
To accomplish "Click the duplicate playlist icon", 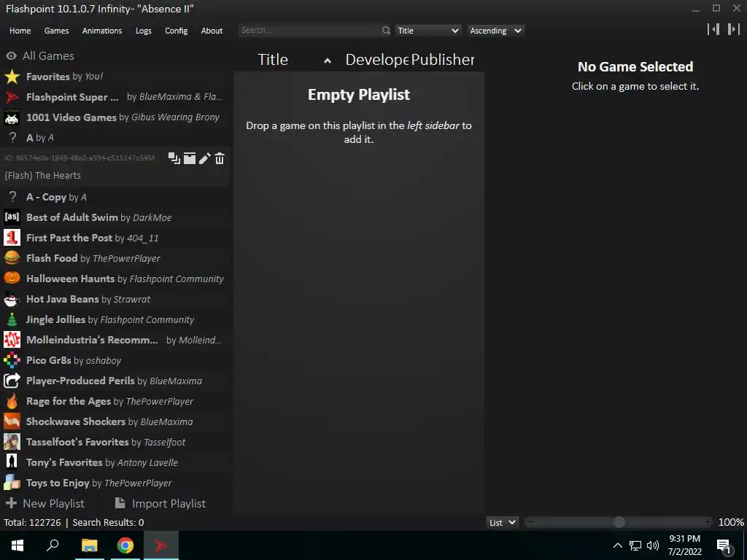I will point(174,158).
